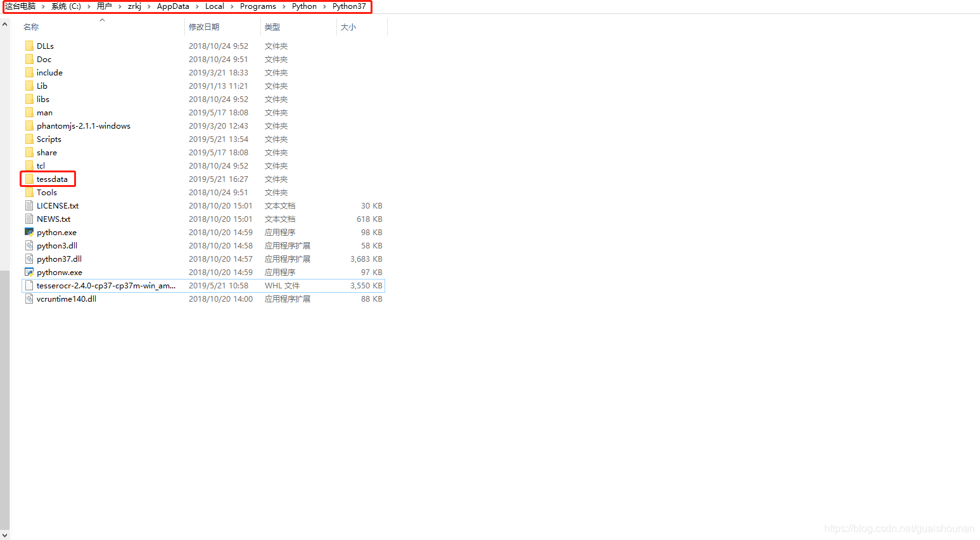Click the WHL 文件 type cell
This screenshot has height=540, width=980.
[x=282, y=285]
